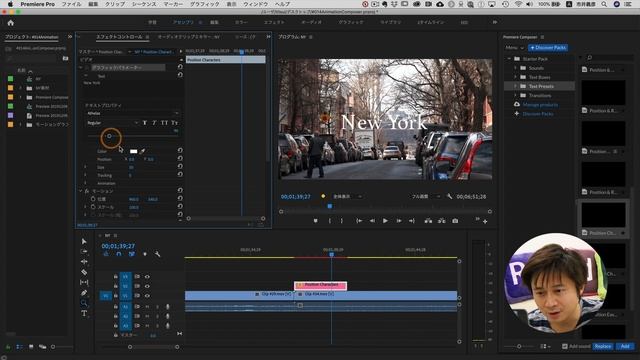Click the Add button in Premiere Composer

[625, 346]
